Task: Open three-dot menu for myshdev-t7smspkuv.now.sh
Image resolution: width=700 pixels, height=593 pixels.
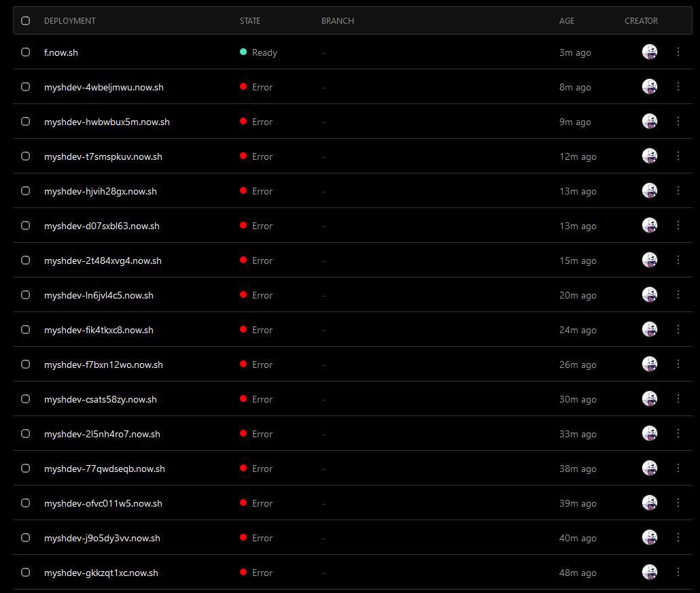Action: [x=678, y=156]
